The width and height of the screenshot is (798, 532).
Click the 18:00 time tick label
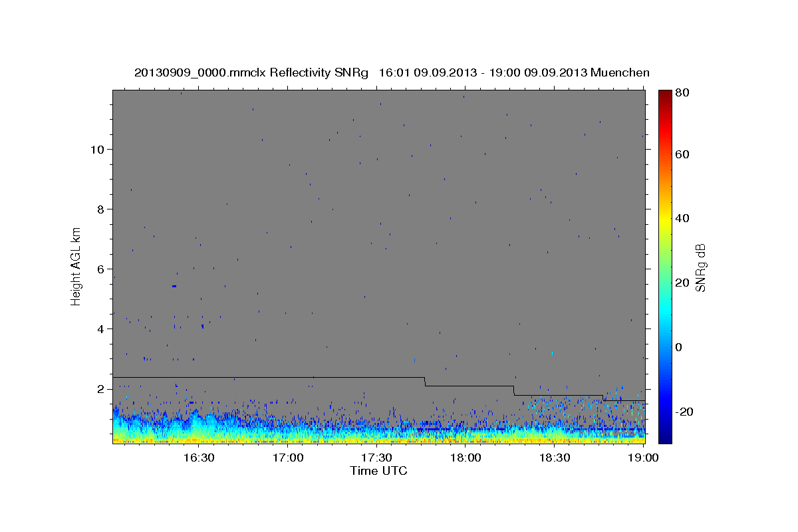point(465,458)
